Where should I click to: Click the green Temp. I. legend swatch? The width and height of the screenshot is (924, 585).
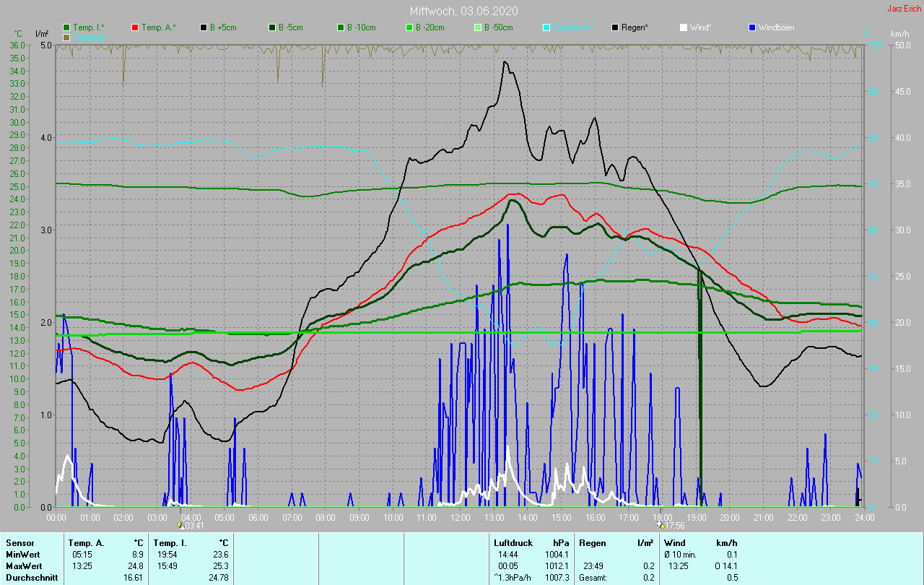pyautogui.click(x=67, y=27)
